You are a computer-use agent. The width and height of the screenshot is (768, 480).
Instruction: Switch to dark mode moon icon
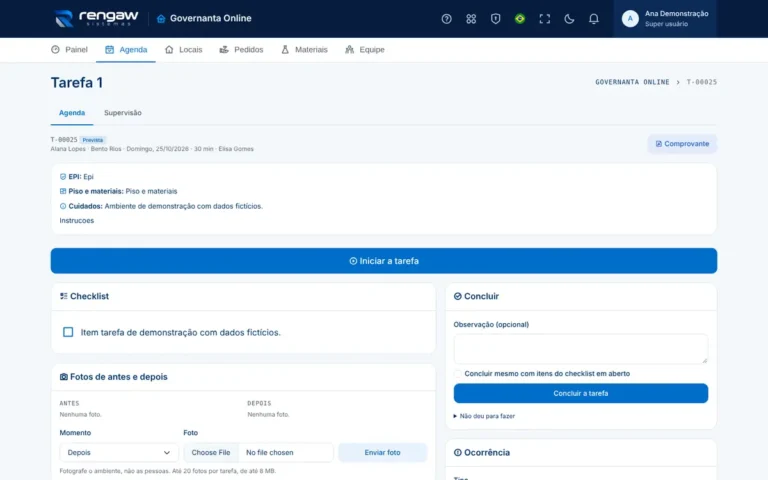pos(569,19)
